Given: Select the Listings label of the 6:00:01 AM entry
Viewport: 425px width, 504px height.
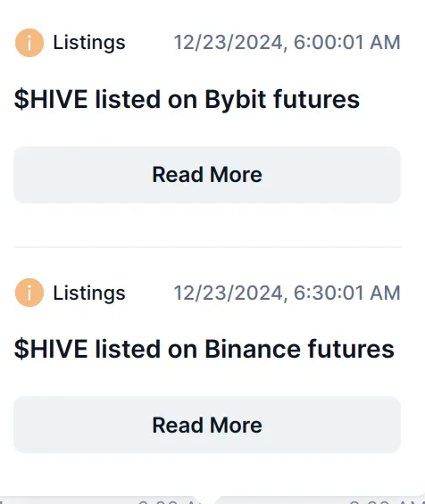Looking at the screenshot, I should tap(89, 43).
